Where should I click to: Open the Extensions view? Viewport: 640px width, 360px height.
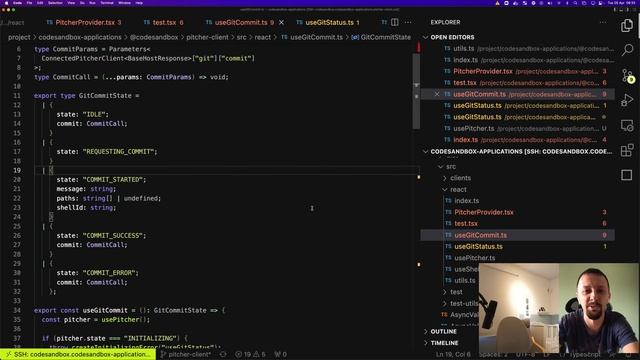pyautogui.click(x=627, y=150)
